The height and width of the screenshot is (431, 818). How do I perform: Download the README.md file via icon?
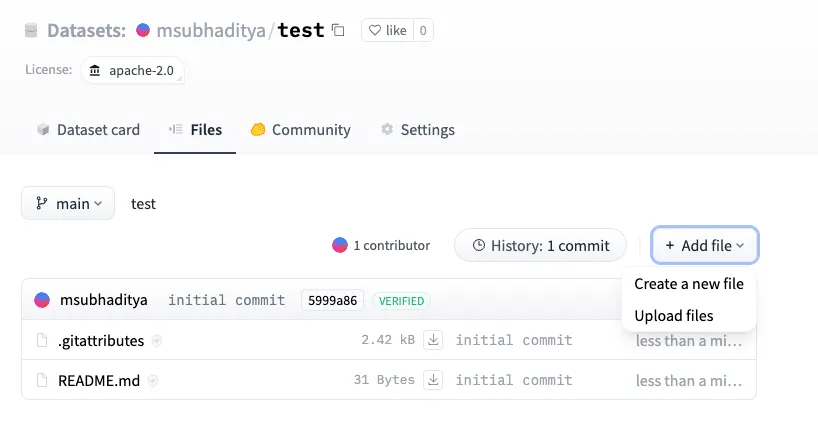click(434, 380)
